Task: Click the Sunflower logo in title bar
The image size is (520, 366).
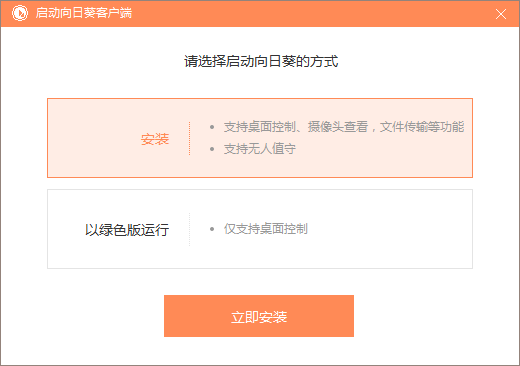Action: tap(20, 13)
